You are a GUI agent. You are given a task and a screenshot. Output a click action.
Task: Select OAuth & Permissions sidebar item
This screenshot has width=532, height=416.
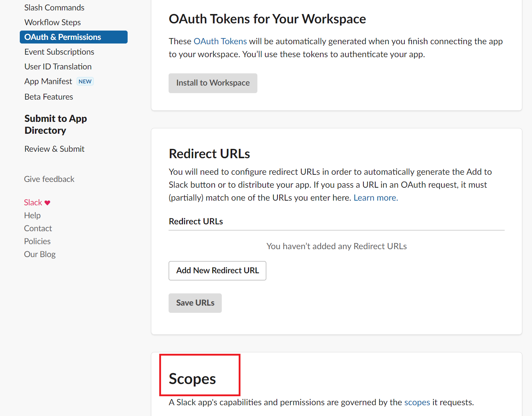point(74,37)
